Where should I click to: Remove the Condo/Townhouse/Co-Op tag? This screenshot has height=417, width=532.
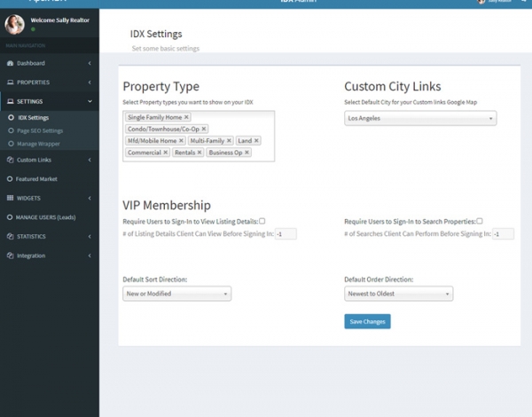(x=203, y=129)
